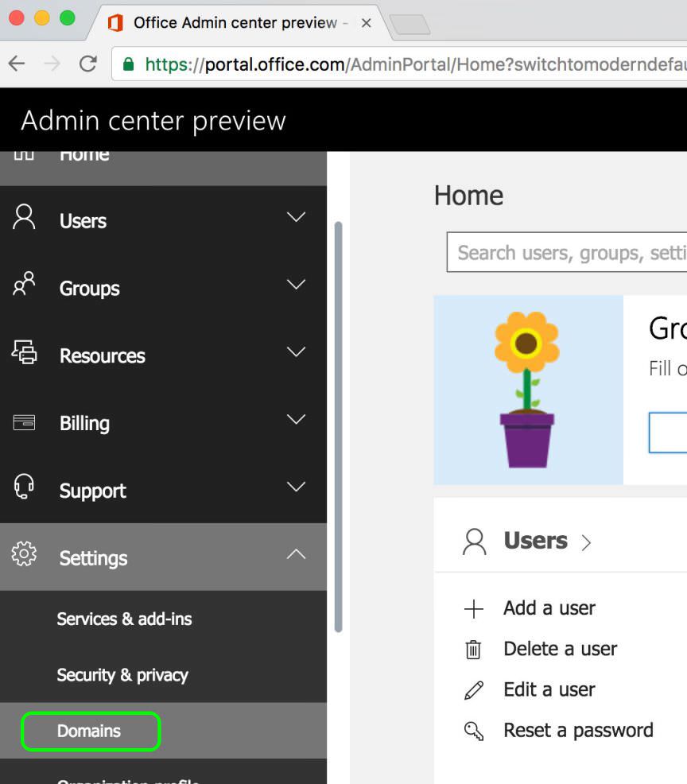The image size is (687, 784).
Task: Open Support section in sidebar
Action: tap(163, 490)
